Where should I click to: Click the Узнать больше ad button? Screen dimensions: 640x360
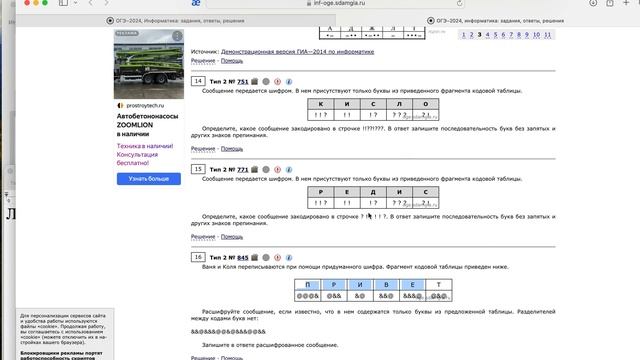pos(149,179)
